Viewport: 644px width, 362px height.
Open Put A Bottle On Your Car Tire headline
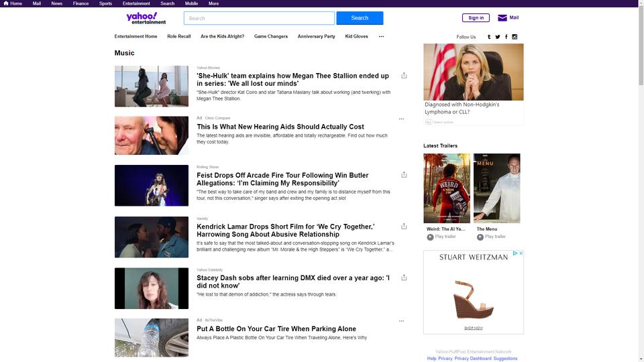pyautogui.click(x=276, y=328)
